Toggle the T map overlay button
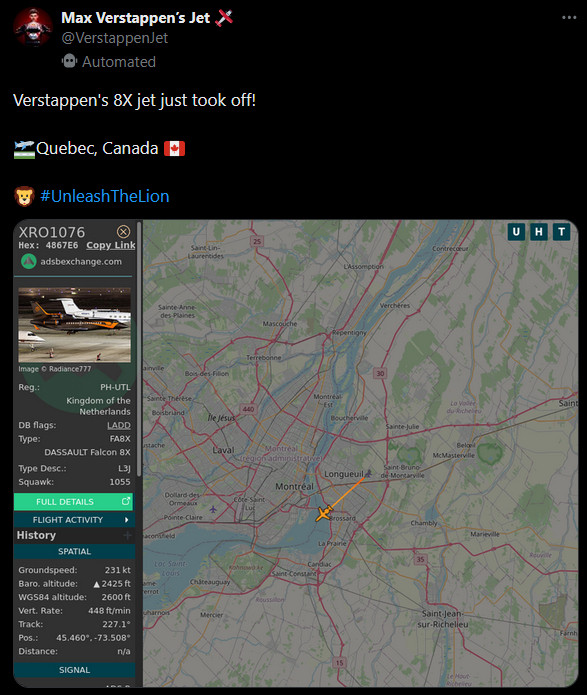 click(x=561, y=231)
